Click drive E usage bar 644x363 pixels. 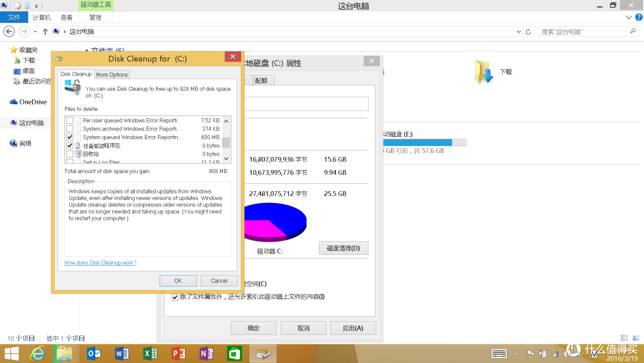pyautogui.click(x=425, y=142)
